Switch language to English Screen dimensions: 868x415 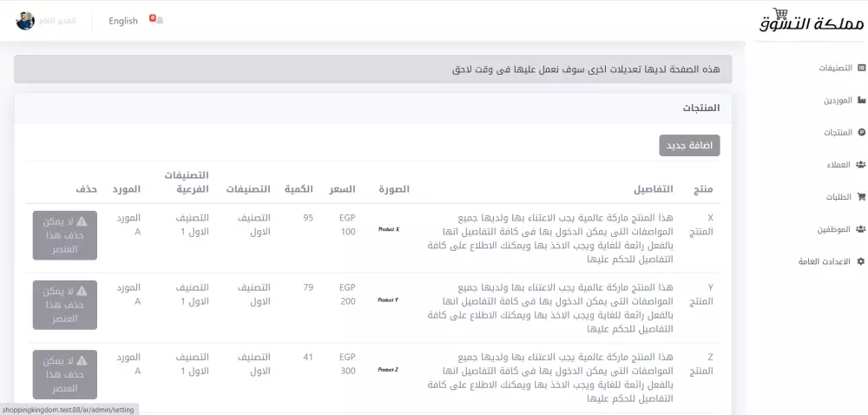pyautogui.click(x=123, y=21)
